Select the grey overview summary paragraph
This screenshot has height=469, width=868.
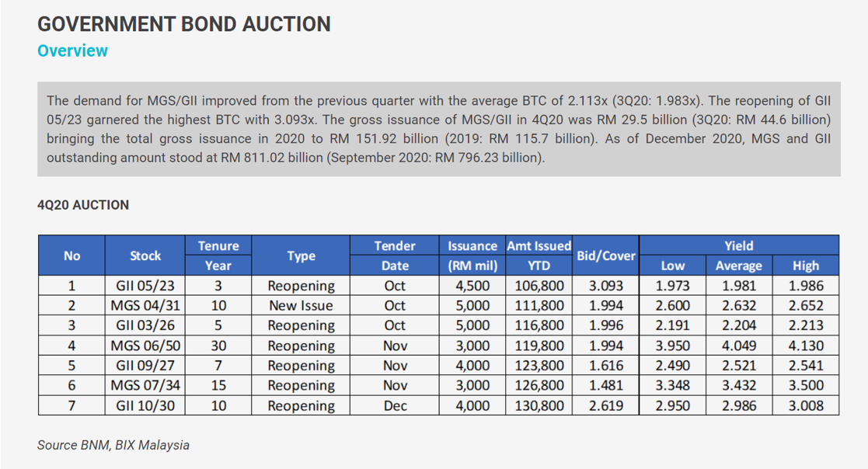pyautogui.click(x=439, y=130)
